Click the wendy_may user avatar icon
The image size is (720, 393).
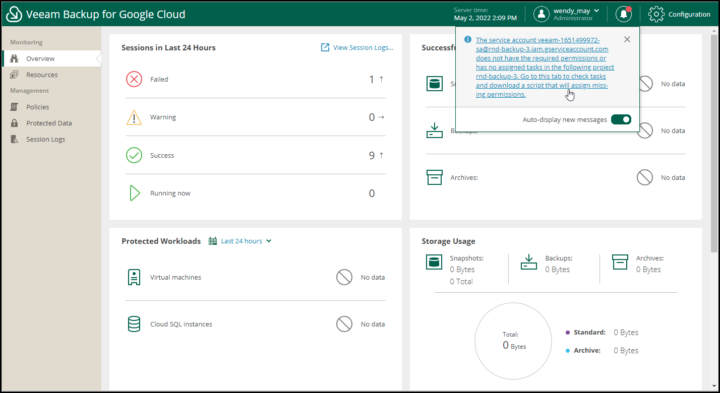pyautogui.click(x=541, y=14)
